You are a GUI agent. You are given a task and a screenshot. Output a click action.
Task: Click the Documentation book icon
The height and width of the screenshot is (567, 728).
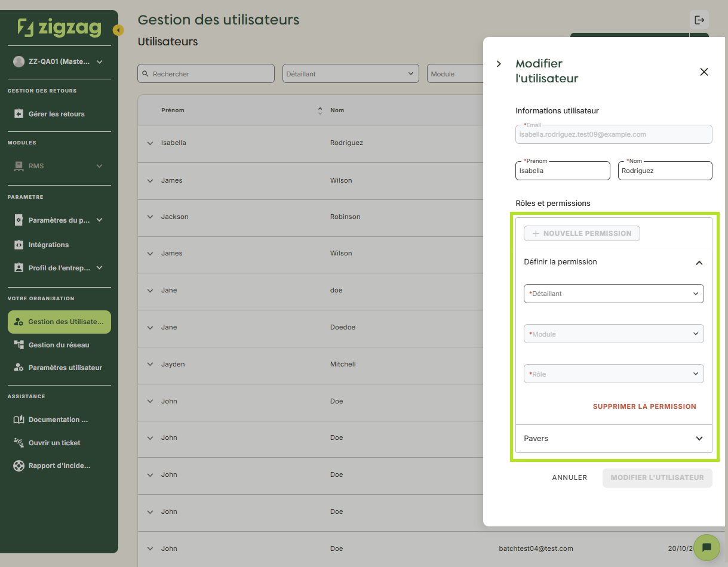tap(19, 420)
